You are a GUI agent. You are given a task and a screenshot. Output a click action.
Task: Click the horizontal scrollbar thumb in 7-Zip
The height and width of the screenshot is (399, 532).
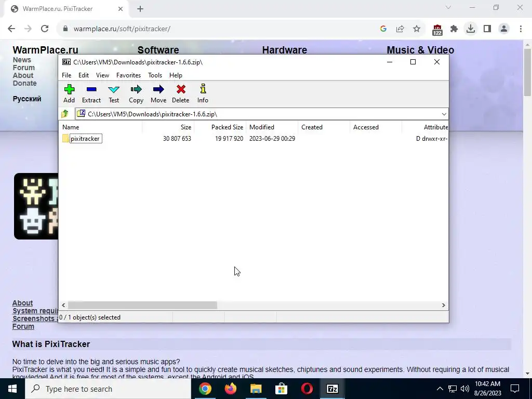point(142,305)
